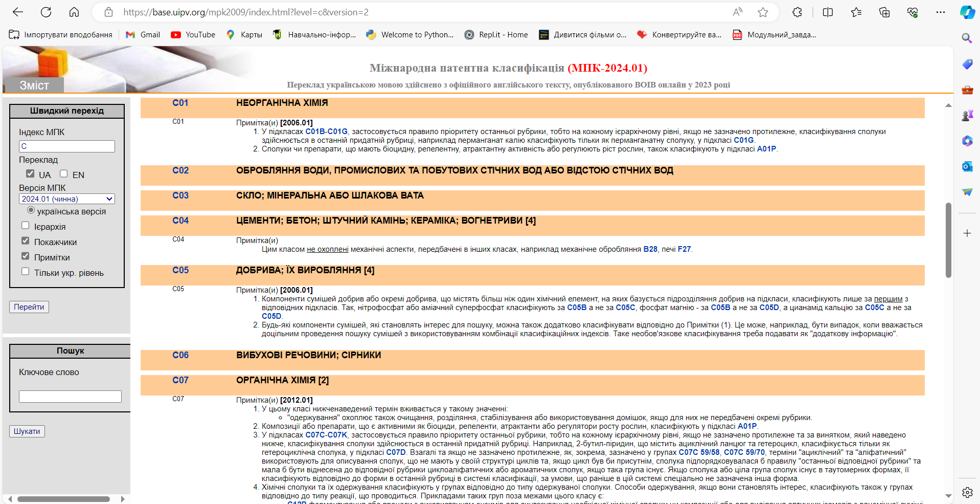Open sidebar settings gear
The image size is (980, 504).
(967, 492)
